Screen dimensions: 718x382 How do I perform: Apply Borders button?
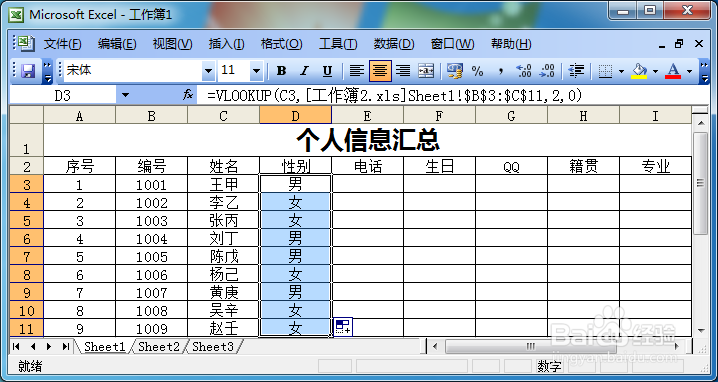click(605, 71)
